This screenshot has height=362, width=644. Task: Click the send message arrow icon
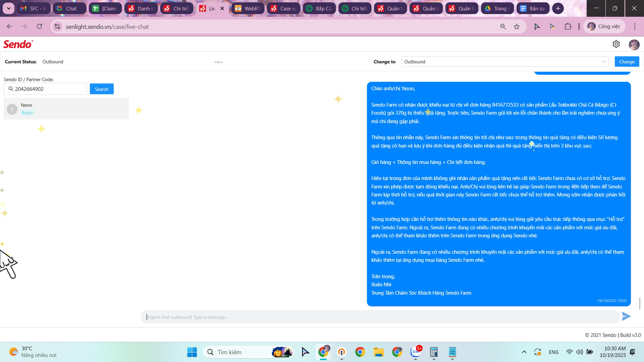(x=626, y=316)
